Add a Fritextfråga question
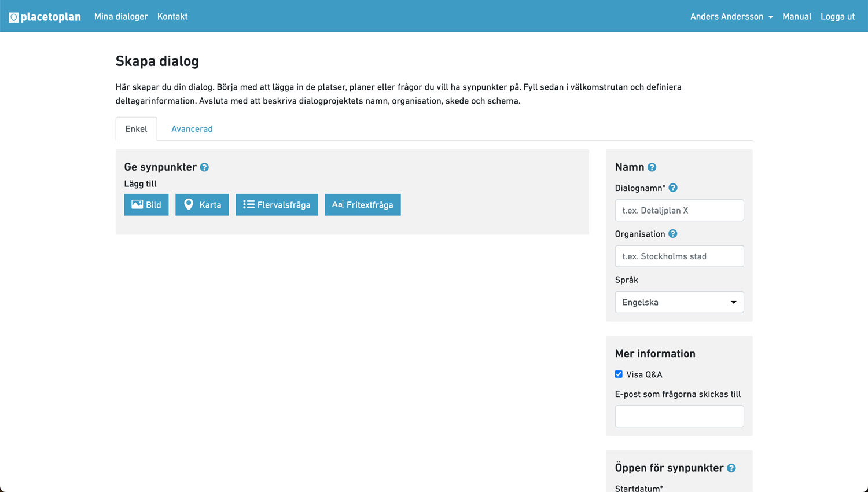The width and height of the screenshot is (868, 492). 362,205
